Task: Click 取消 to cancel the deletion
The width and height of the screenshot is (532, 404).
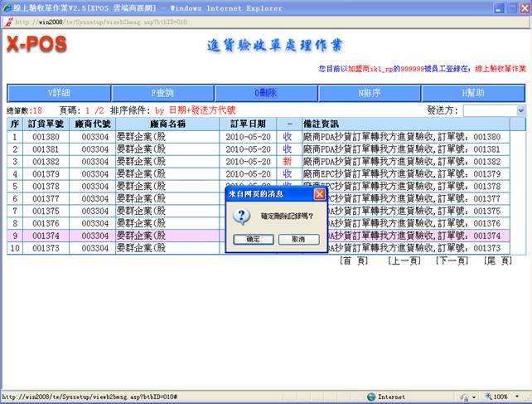Action: pos(298,239)
